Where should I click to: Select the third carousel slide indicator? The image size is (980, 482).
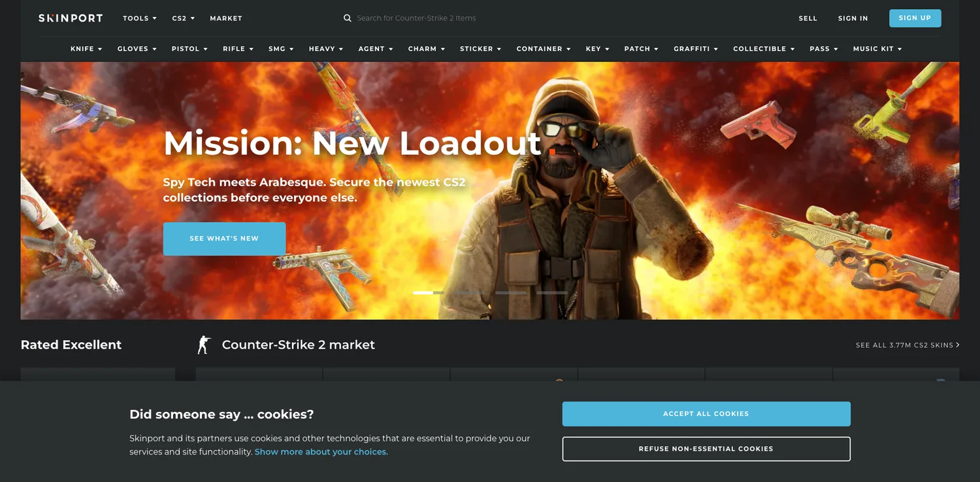pos(511,293)
